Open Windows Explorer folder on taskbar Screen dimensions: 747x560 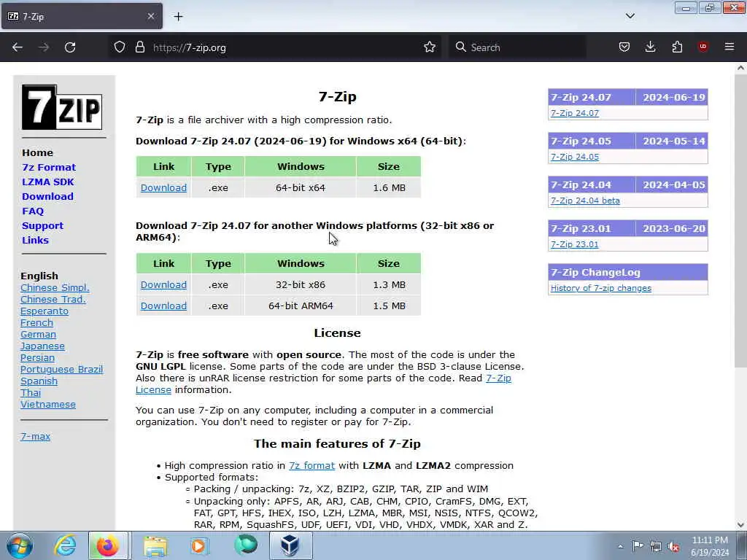[x=155, y=545]
